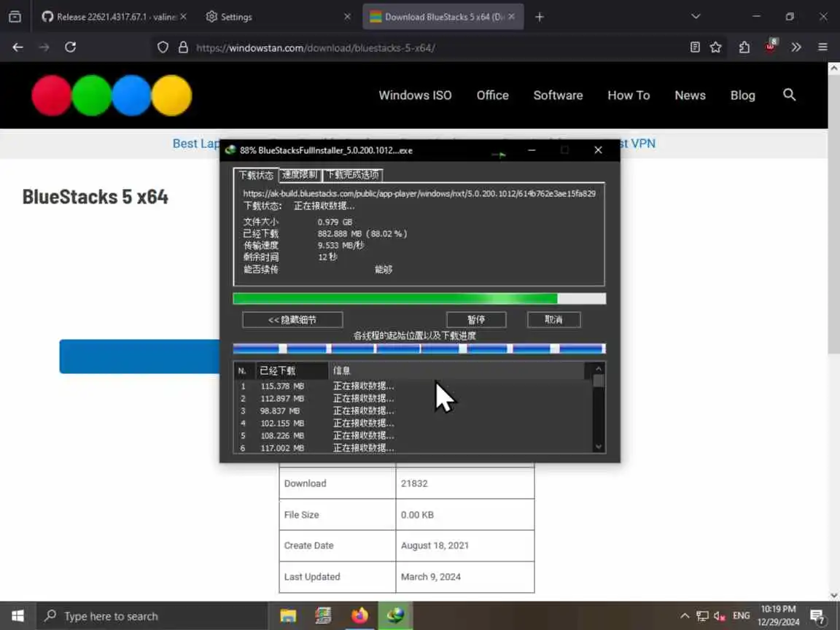The height and width of the screenshot is (630, 840).
Task: Click the << 隐藏细节 hide details button
Action: point(292,320)
